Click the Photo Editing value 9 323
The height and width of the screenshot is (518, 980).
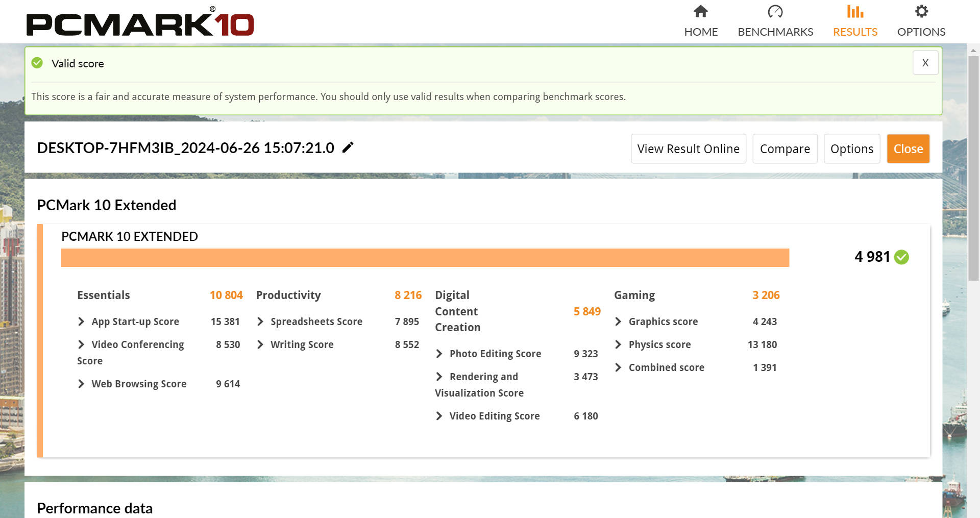(585, 354)
